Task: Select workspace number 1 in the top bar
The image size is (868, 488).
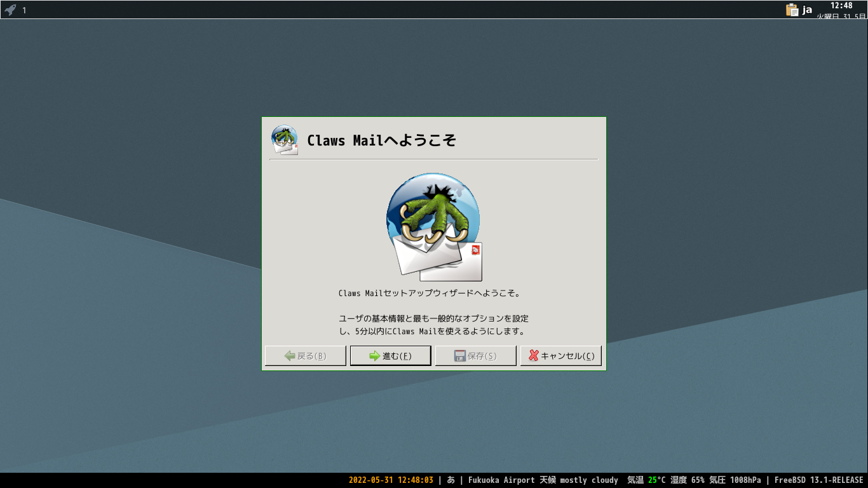Action: coord(24,10)
